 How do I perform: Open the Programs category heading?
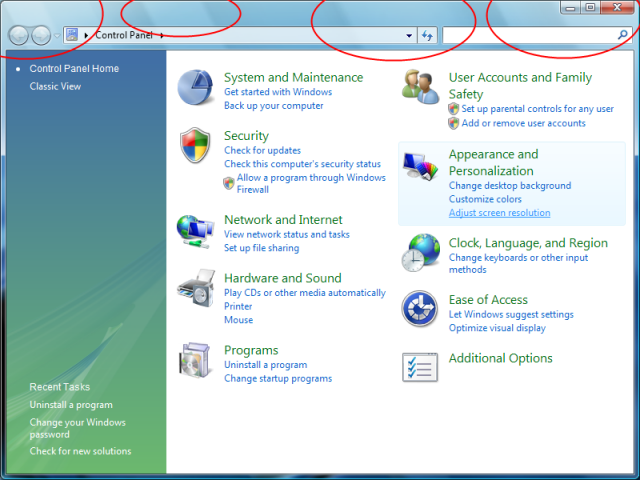point(251,350)
